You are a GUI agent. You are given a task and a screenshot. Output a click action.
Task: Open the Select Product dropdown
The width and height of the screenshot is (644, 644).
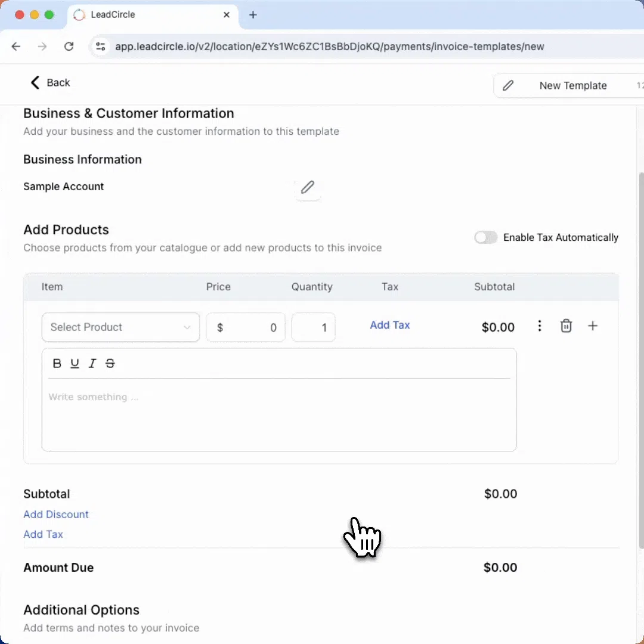(x=120, y=327)
